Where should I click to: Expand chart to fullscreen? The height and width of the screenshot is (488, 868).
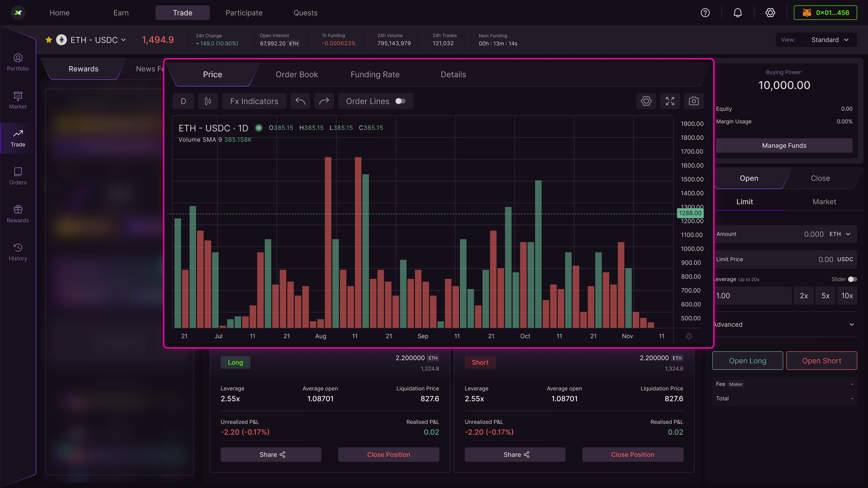(670, 101)
